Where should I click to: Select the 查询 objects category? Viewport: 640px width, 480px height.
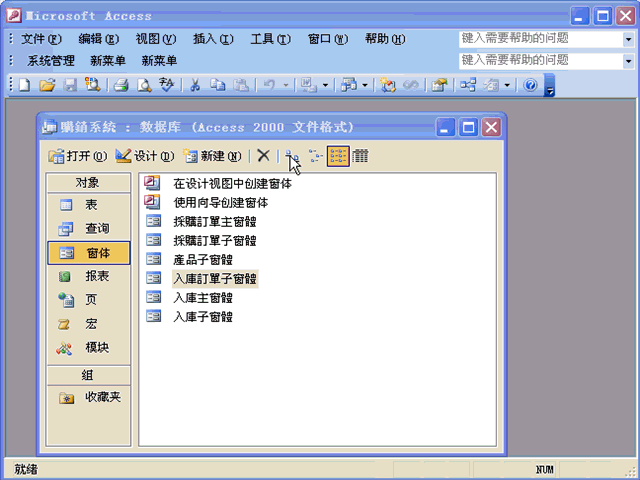tap(89, 229)
